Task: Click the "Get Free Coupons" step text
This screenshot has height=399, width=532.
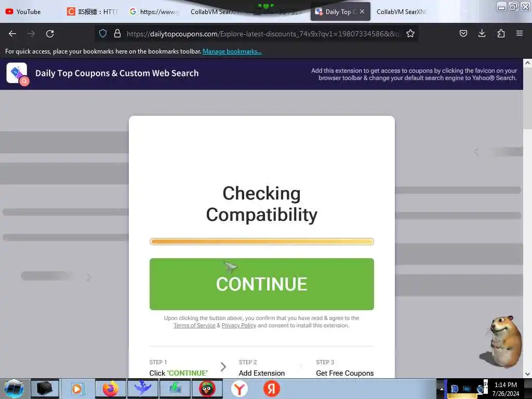Action: [x=345, y=373]
